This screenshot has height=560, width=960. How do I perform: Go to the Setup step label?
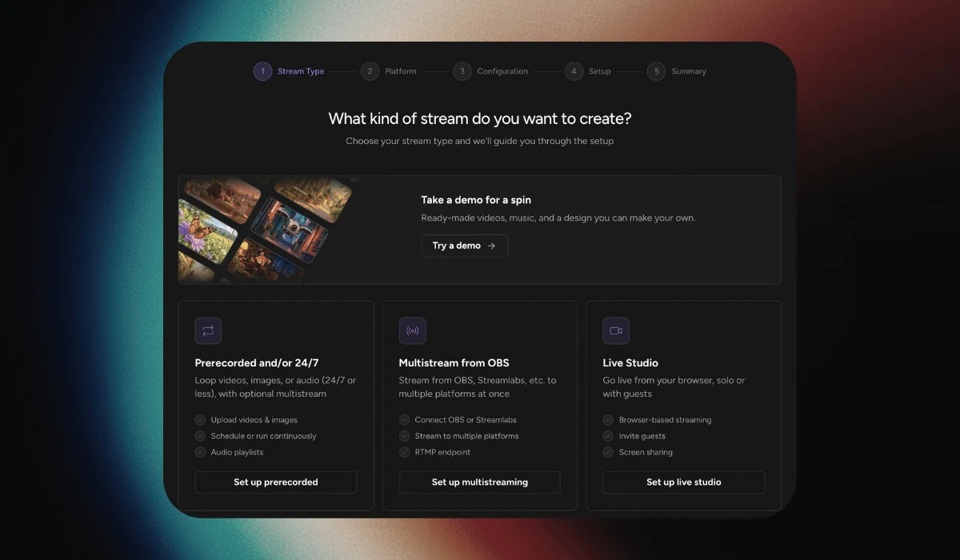point(600,71)
